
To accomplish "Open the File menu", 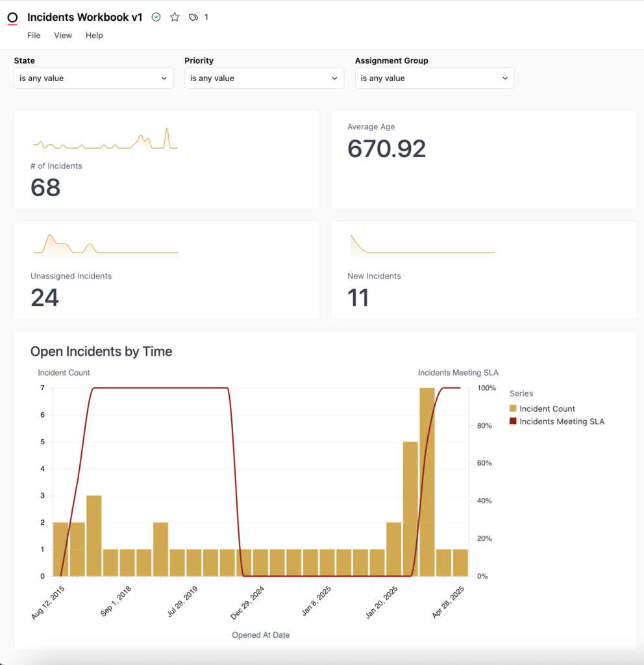I will [x=33, y=35].
